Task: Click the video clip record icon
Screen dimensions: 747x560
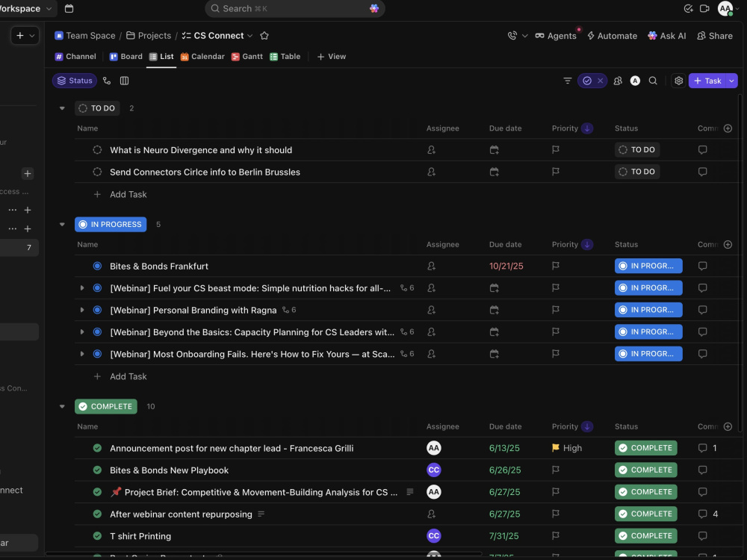Action: (704, 8)
